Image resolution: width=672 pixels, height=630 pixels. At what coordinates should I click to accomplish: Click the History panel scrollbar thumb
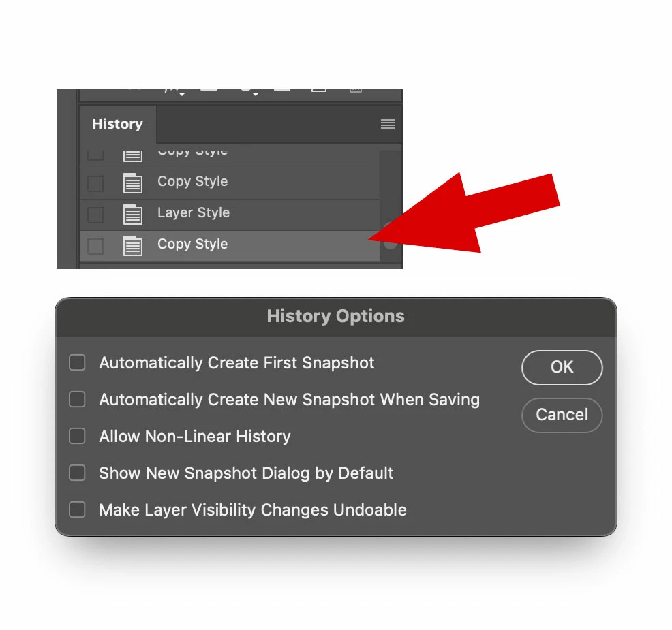[x=390, y=236]
